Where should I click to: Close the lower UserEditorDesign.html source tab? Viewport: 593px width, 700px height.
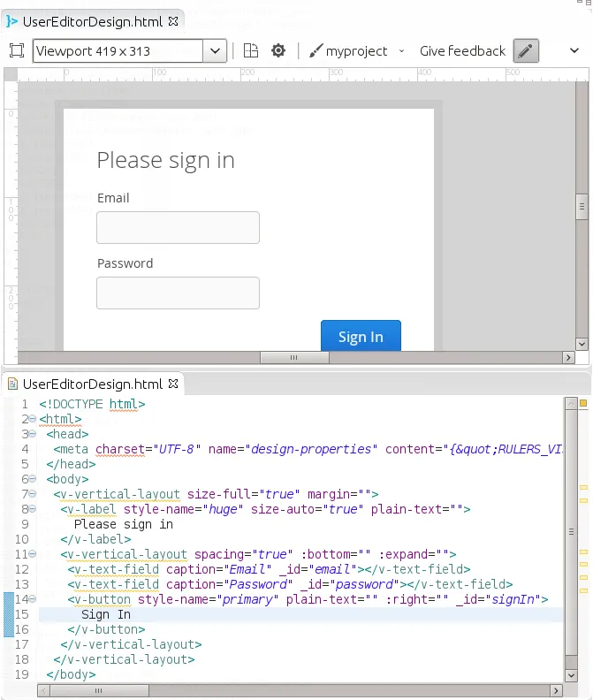click(x=173, y=384)
